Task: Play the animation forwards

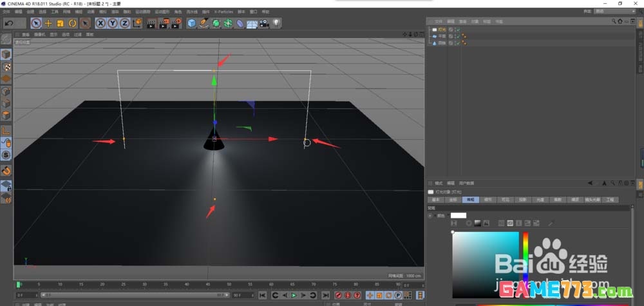Action: (294, 295)
